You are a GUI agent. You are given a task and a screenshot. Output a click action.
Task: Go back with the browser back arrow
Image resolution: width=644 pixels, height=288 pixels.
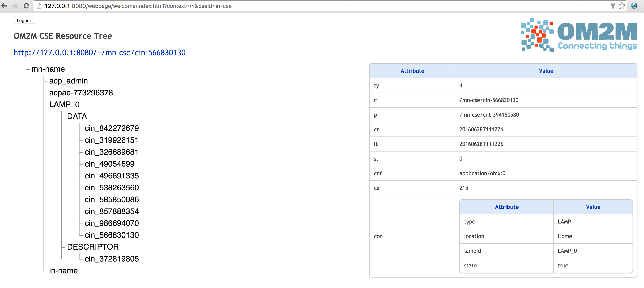coord(4,6)
